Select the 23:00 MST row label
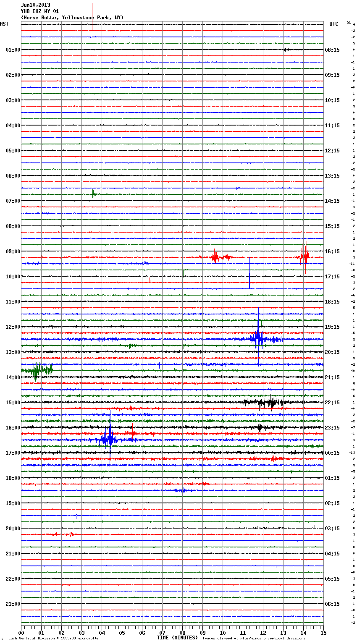 [13, 604]
